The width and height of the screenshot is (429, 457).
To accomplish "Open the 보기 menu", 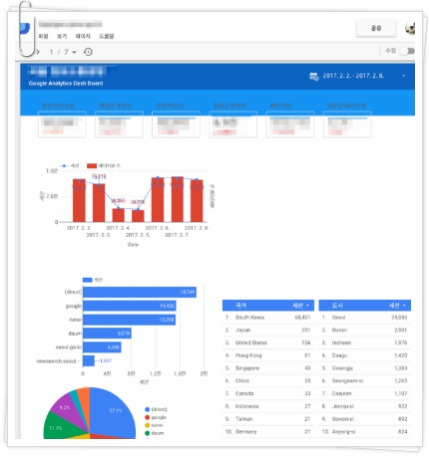I will click(x=62, y=36).
